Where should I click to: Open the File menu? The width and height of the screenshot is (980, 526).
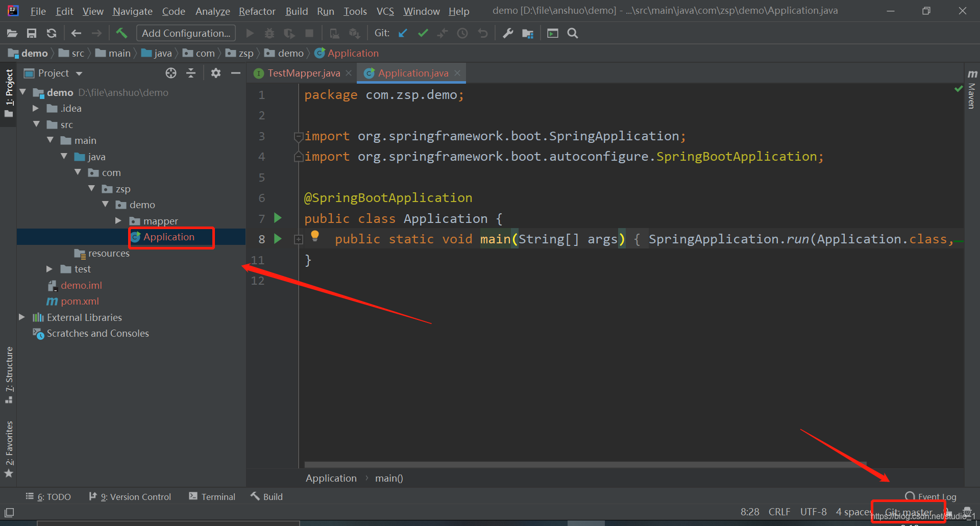(38, 11)
